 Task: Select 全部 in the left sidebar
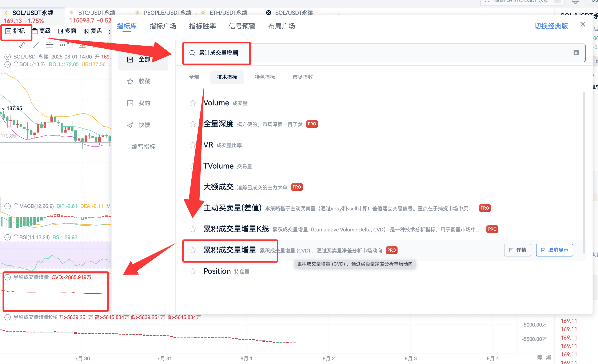(x=143, y=59)
